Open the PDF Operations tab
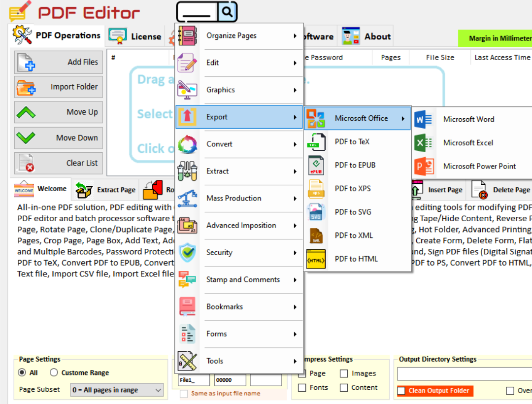Viewport: 532px width, 404px height. [x=56, y=35]
